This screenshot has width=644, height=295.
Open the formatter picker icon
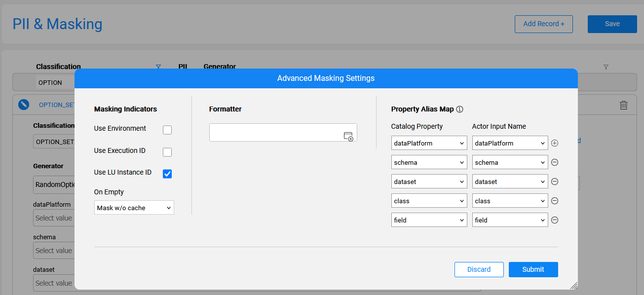pos(348,137)
